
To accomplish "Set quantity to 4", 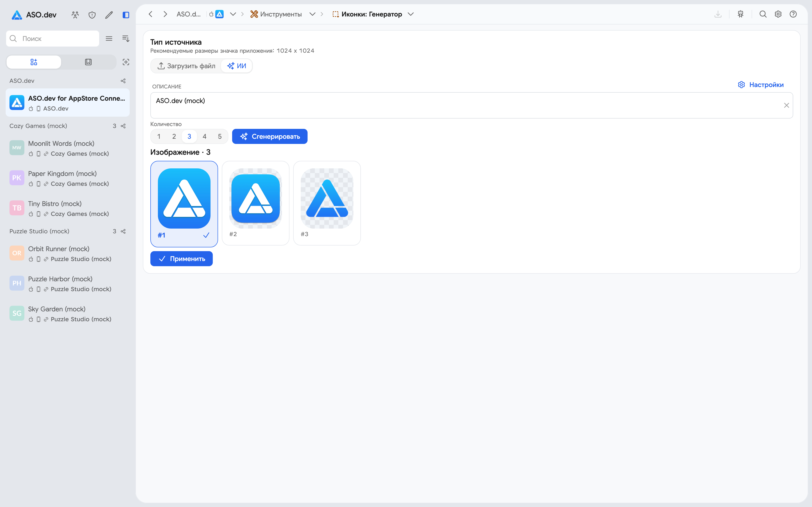I will pyautogui.click(x=205, y=136).
